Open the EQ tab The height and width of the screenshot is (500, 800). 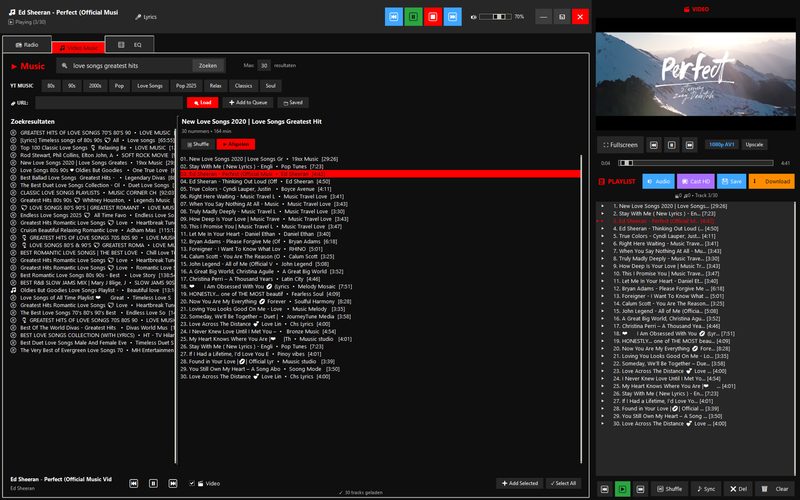130,44
